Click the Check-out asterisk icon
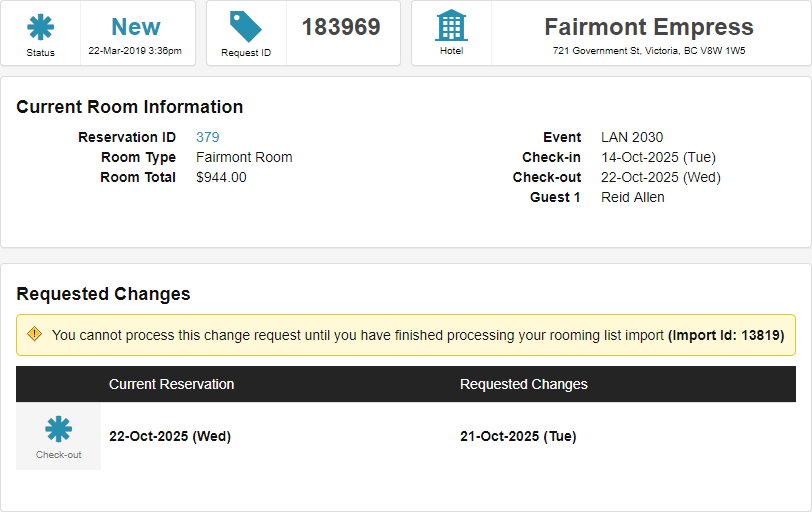This screenshot has height=512, width=812. pos(59,429)
